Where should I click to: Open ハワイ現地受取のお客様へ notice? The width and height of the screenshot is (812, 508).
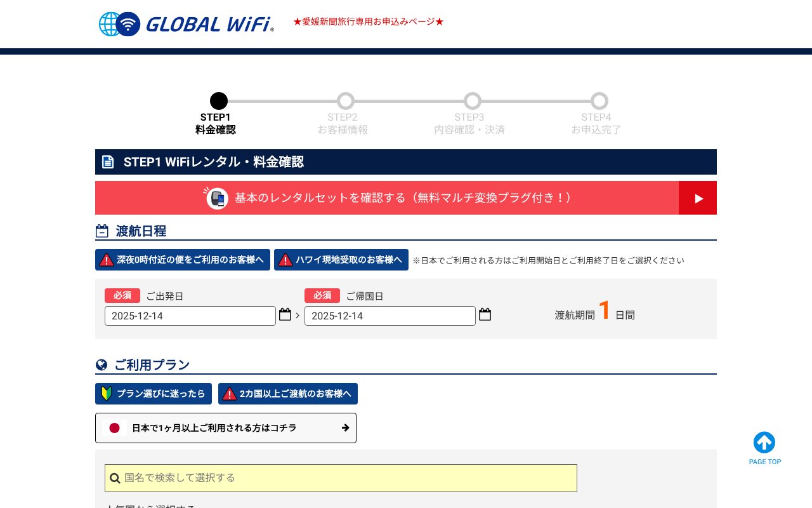(341, 260)
